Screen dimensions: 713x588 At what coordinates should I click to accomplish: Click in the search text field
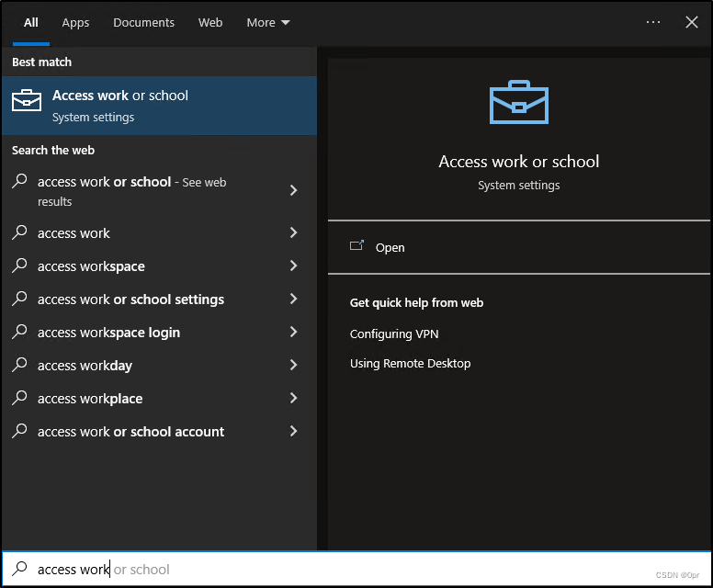pyautogui.click(x=356, y=569)
